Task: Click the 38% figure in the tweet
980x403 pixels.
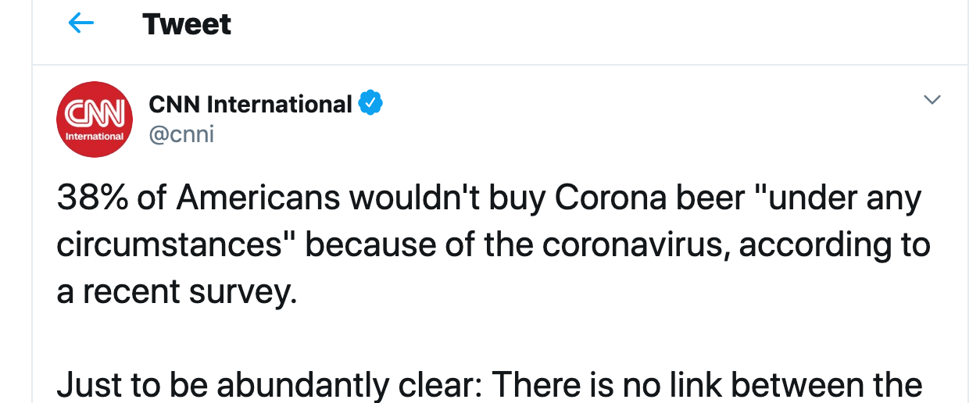Action: click(91, 198)
